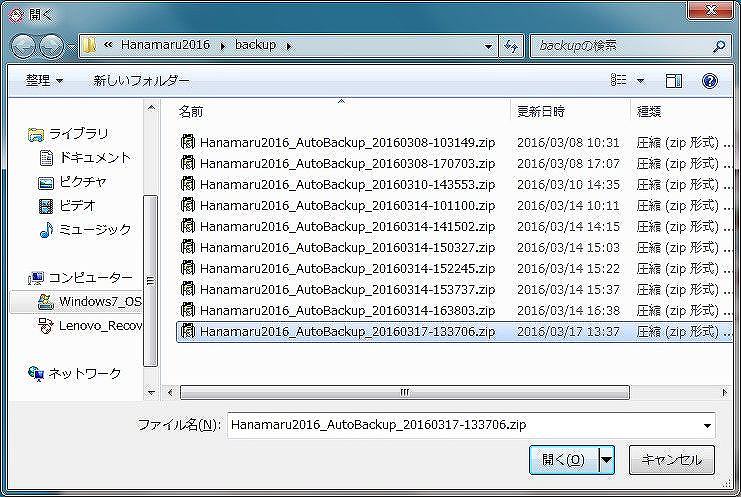The height and width of the screenshot is (497, 741).
Task: Click zip icon of 20160314-101100 backup
Action: [188, 205]
